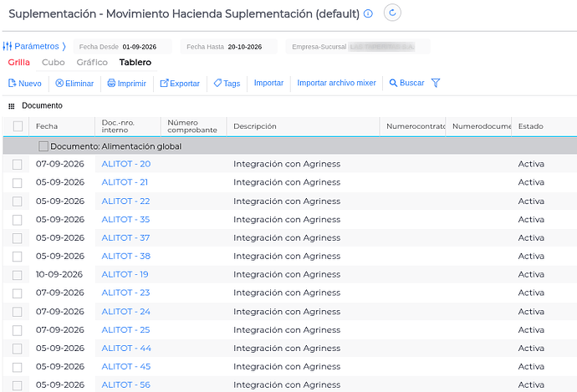Image resolution: width=577 pixels, height=392 pixels.
Task: Switch to the Grilla tab
Action: [x=18, y=62]
